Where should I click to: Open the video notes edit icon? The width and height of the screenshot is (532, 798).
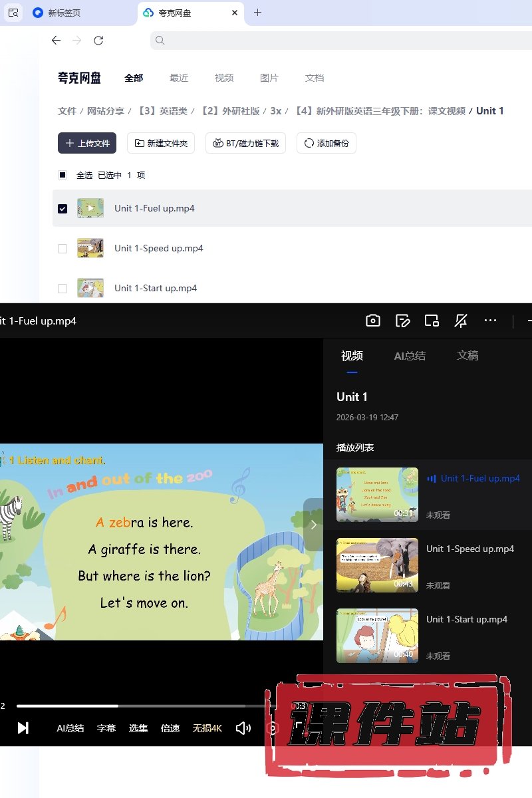402,321
